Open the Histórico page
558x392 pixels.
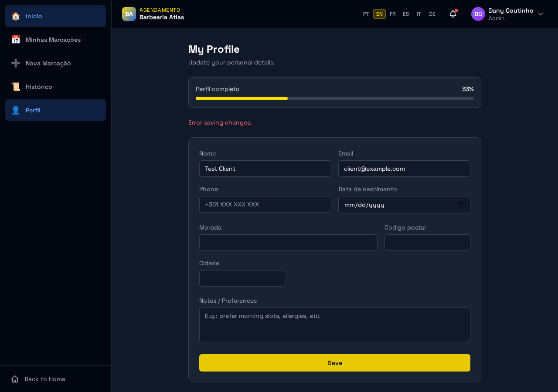click(x=55, y=87)
